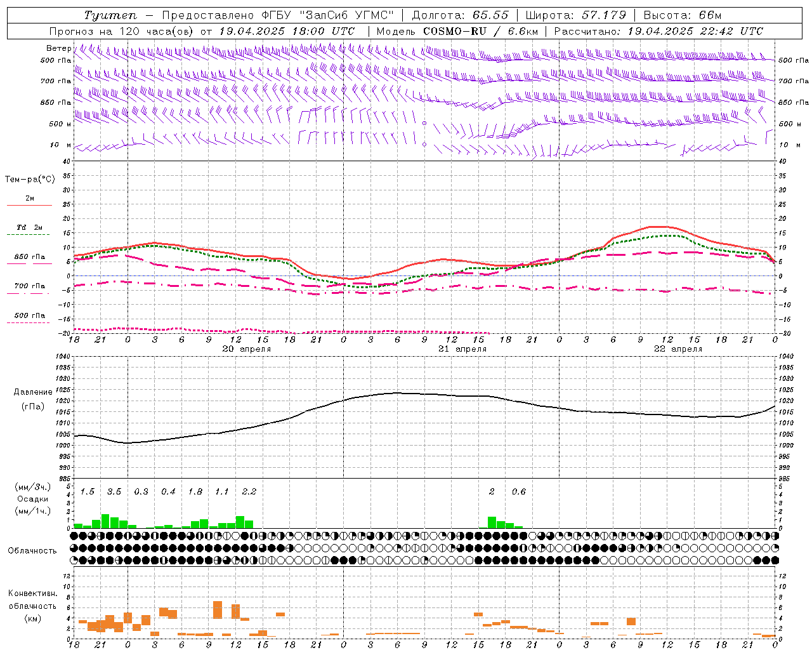
Task: Click the "1.1" three-hour precipitation total
Action: point(222,492)
